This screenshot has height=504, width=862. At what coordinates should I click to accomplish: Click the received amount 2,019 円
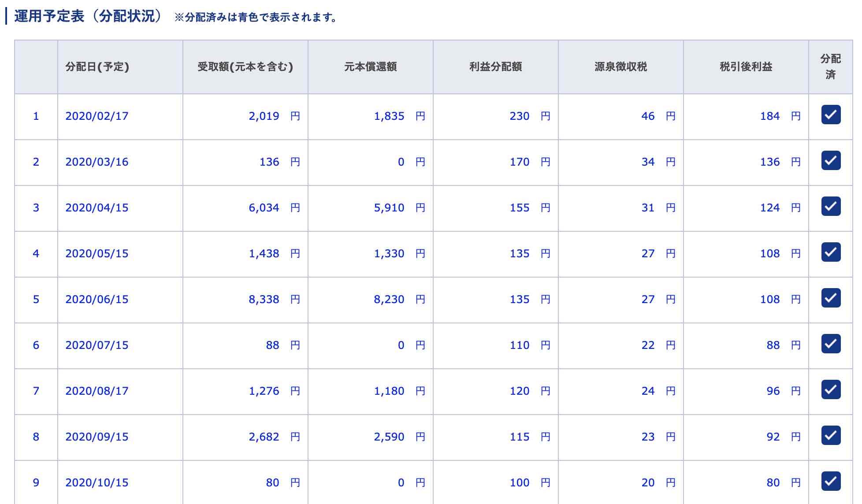pyautogui.click(x=274, y=116)
